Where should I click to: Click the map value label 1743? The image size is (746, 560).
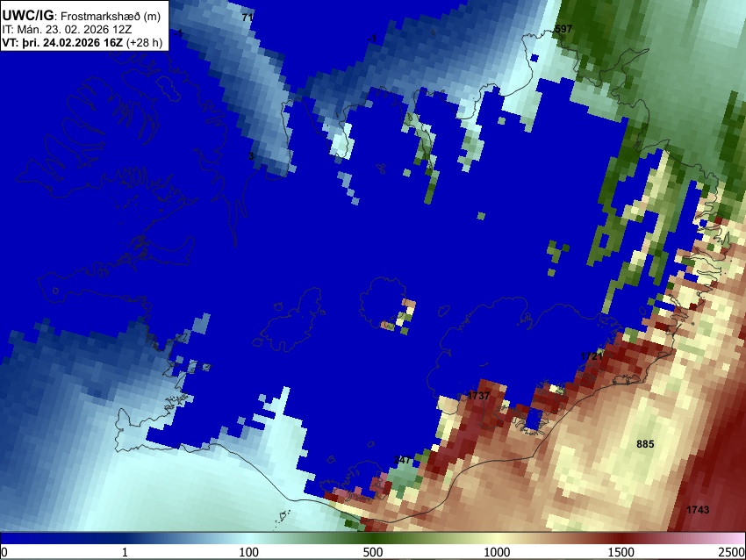[x=698, y=510]
